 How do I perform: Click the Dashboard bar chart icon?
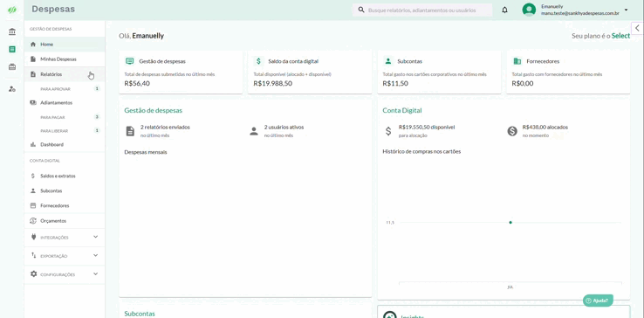(x=33, y=145)
